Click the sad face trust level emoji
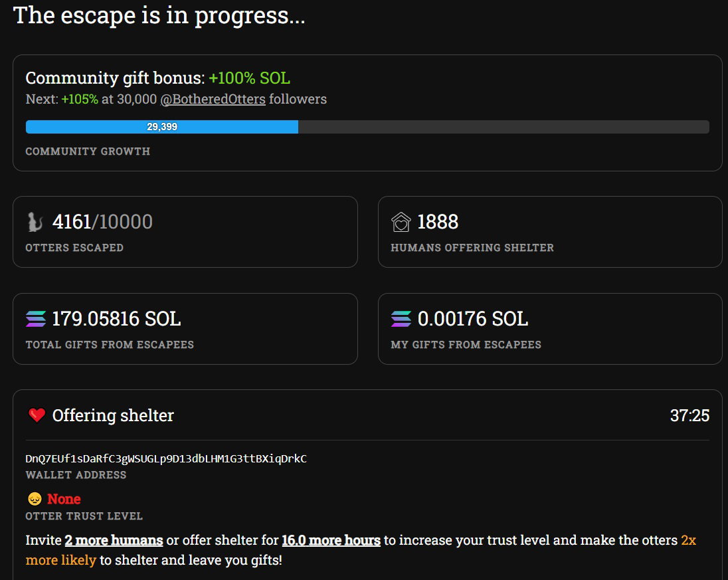This screenshot has width=728, height=580. pyautogui.click(x=35, y=499)
